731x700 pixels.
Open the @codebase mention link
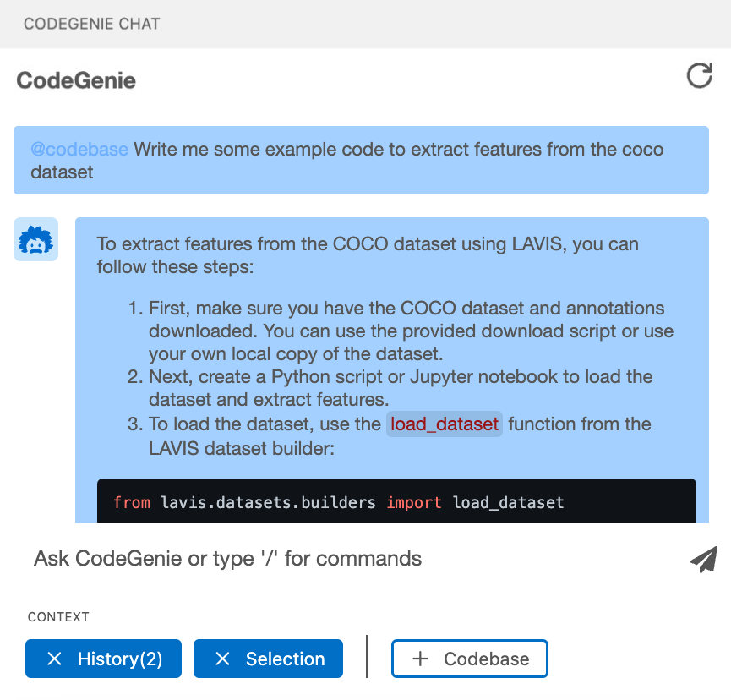(x=79, y=149)
